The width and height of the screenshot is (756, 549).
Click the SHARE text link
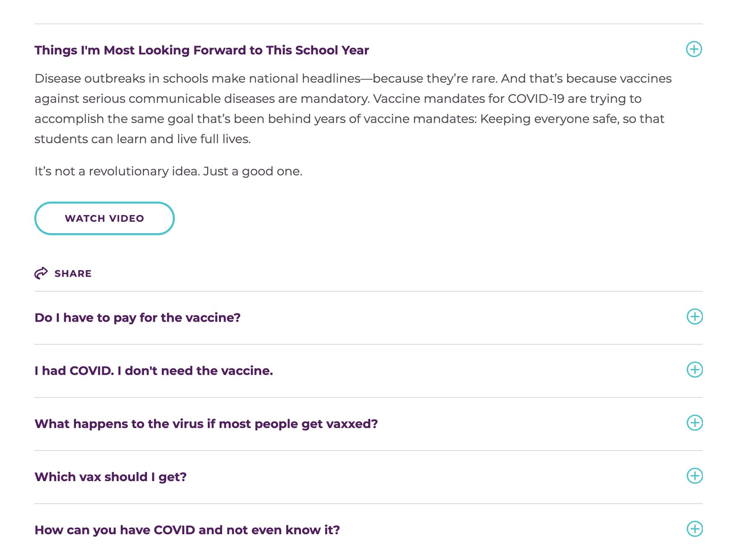click(x=73, y=274)
